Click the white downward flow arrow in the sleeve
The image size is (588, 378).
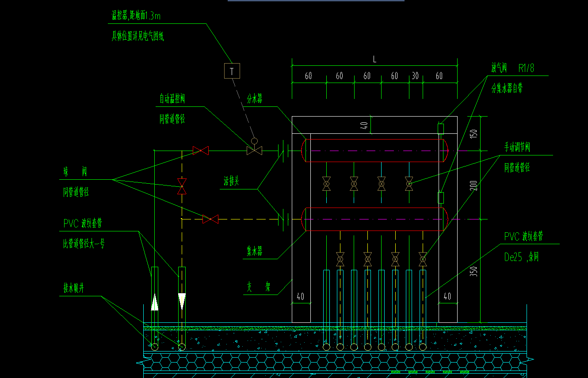click(x=182, y=302)
